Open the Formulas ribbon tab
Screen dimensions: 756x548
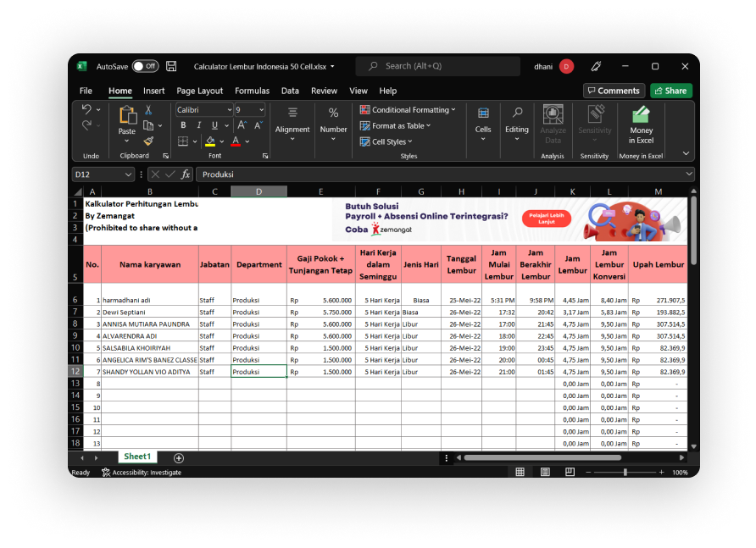(252, 91)
